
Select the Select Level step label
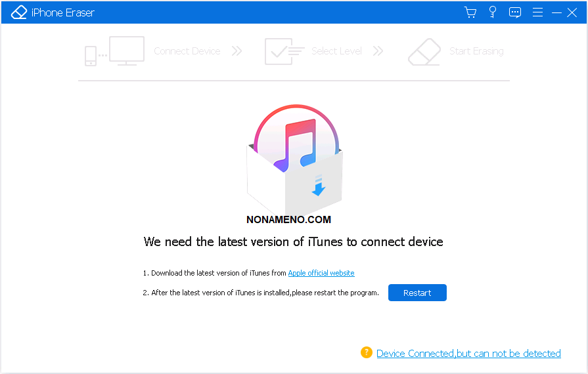pyautogui.click(x=336, y=51)
